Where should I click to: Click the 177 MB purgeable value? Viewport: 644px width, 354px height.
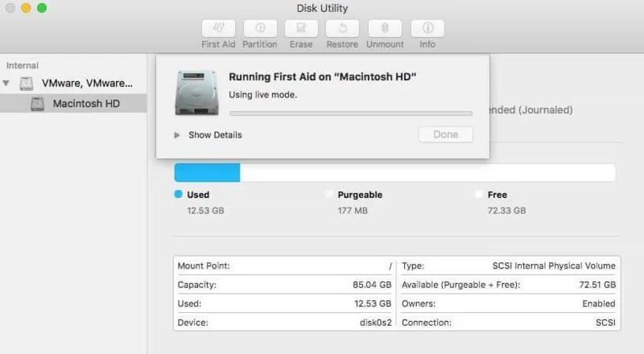[x=353, y=211]
